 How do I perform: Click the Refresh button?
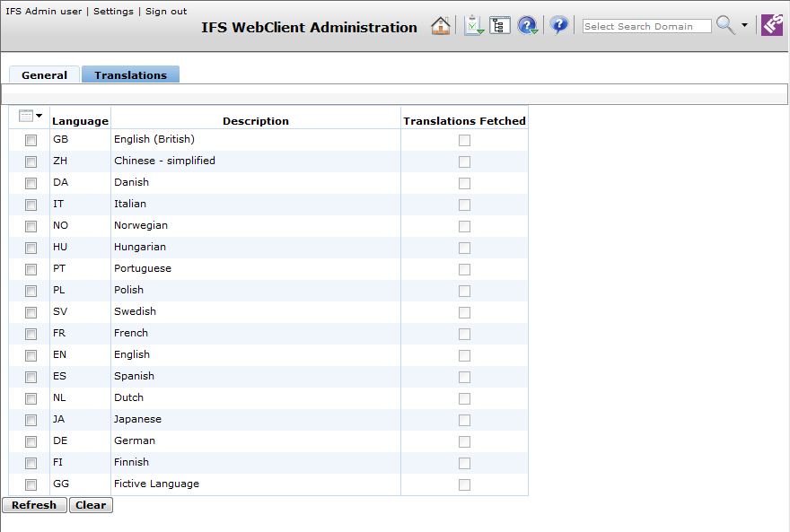(x=34, y=505)
